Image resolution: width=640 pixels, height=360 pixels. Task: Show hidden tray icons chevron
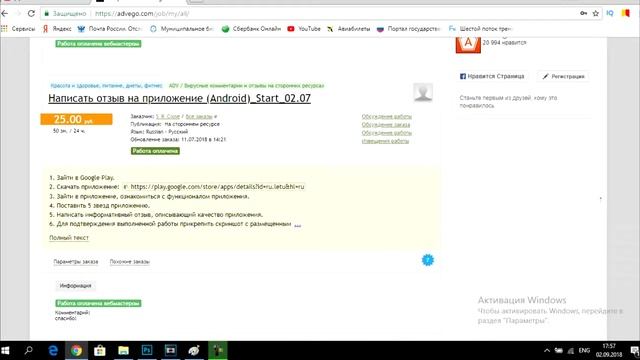[x=547, y=351]
